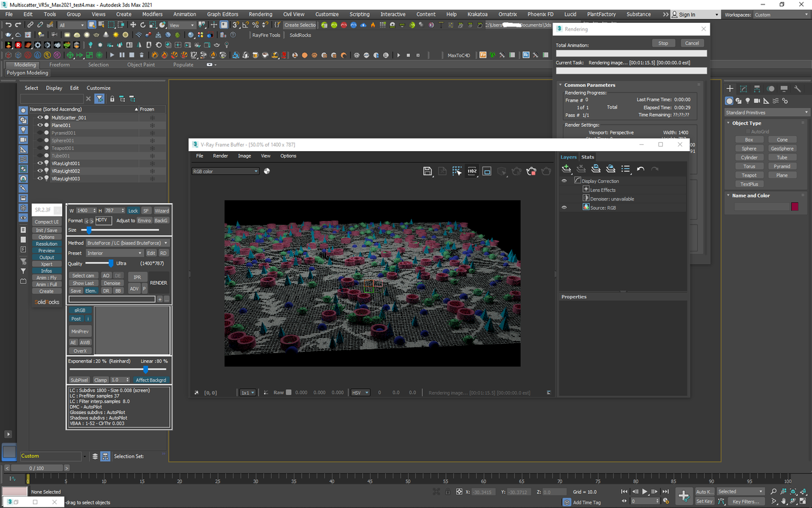
Task: Select the Lights category in Create panel
Action: tap(748, 100)
